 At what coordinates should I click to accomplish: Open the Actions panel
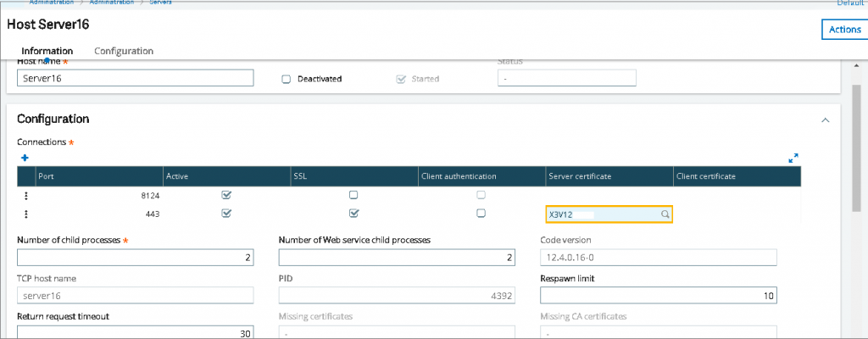(845, 30)
